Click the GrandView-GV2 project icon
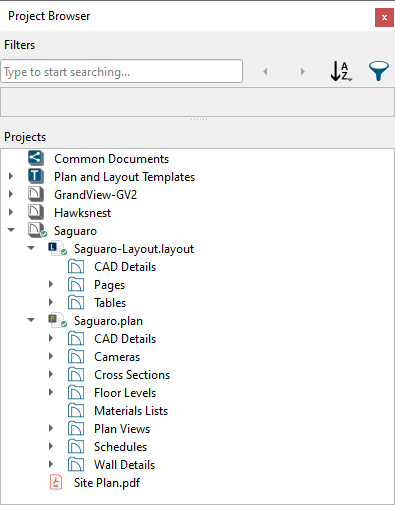This screenshot has width=395, height=505. (x=36, y=194)
